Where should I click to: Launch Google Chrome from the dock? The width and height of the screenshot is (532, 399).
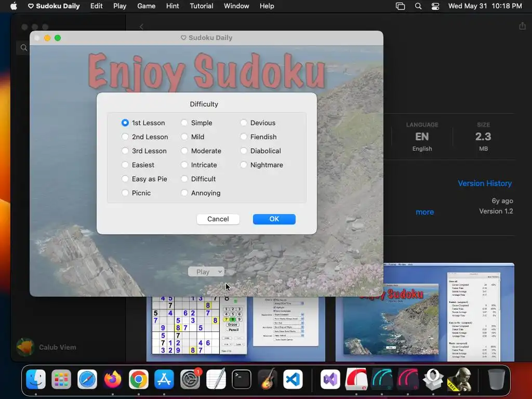coord(138,379)
